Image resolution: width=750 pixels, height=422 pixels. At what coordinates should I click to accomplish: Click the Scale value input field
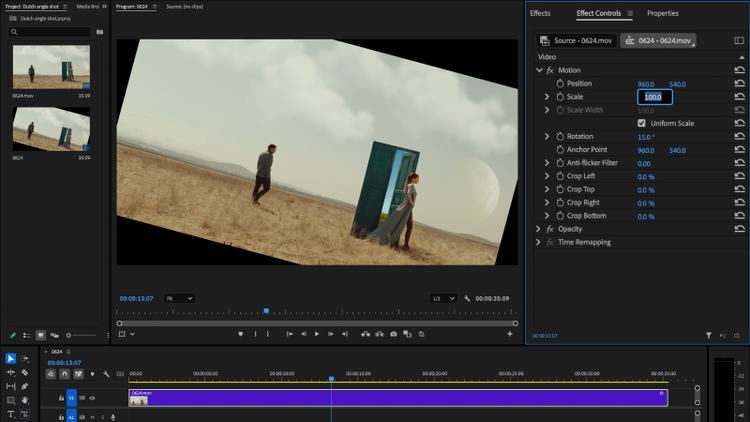click(655, 97)
